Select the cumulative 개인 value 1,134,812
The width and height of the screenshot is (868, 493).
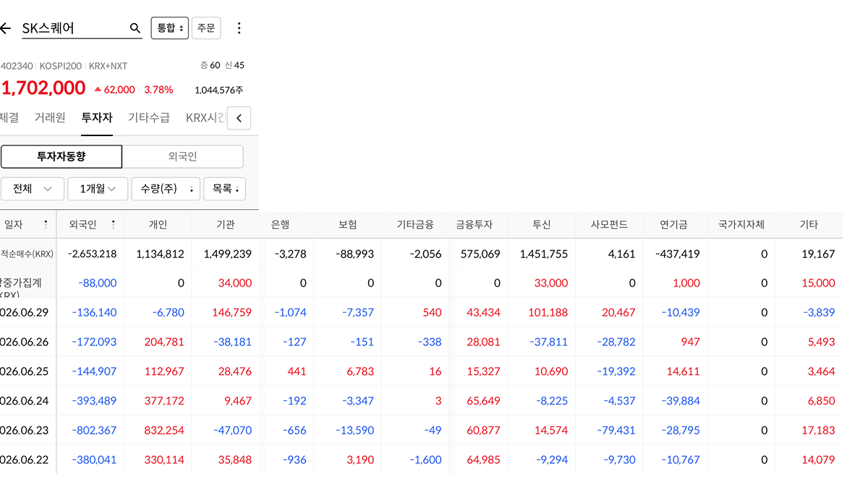pyautogui.click(x=160, y=254)
